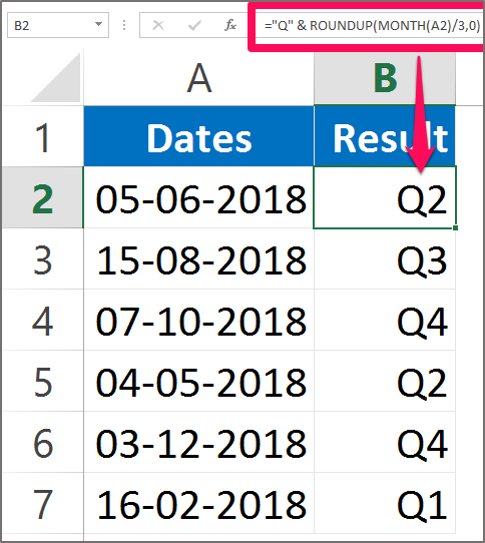
Task: Click the Select All corner triangle
Action: click(57, 78)
